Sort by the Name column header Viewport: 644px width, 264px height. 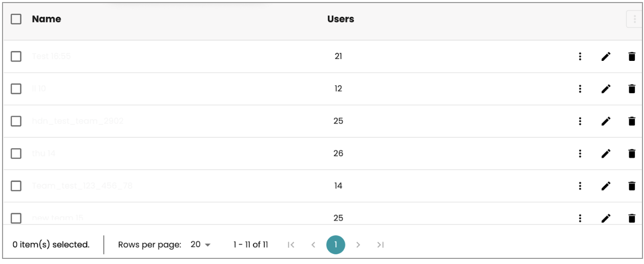[x=46, y=19]
